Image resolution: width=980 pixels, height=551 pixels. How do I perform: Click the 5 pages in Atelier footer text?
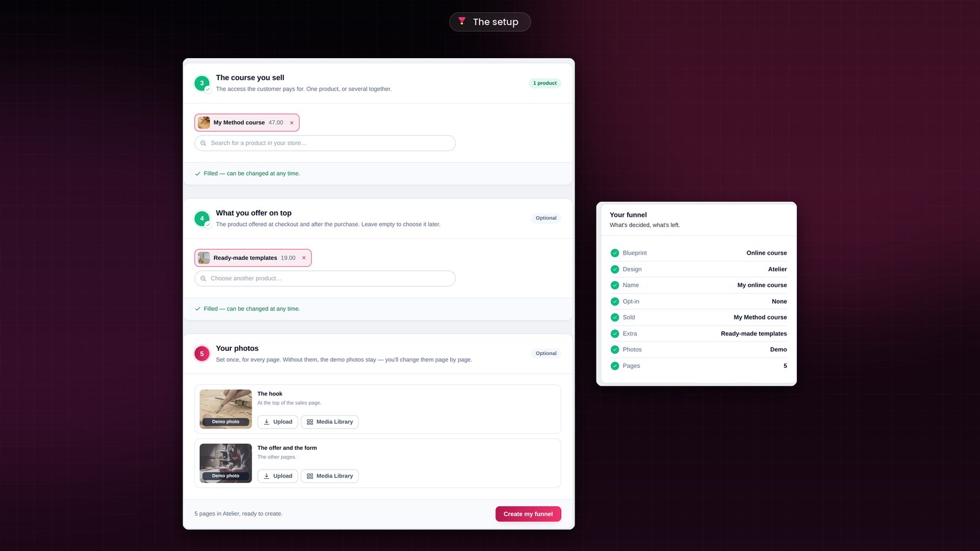238,514
